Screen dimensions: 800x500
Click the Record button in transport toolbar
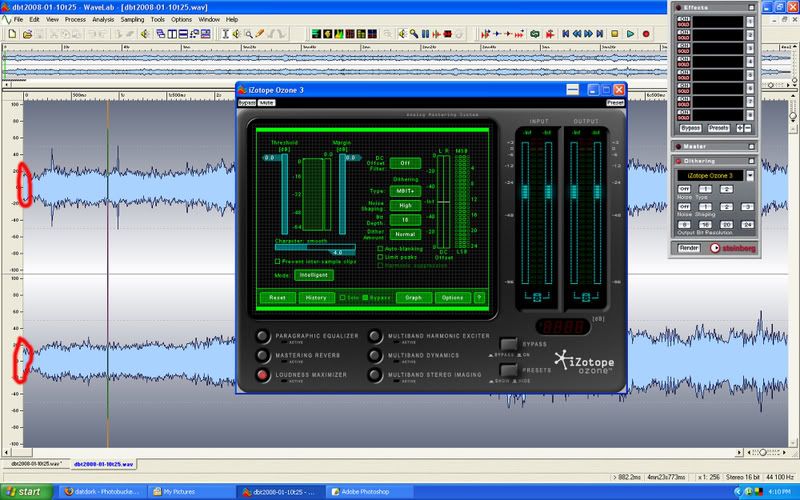[646, 34]
